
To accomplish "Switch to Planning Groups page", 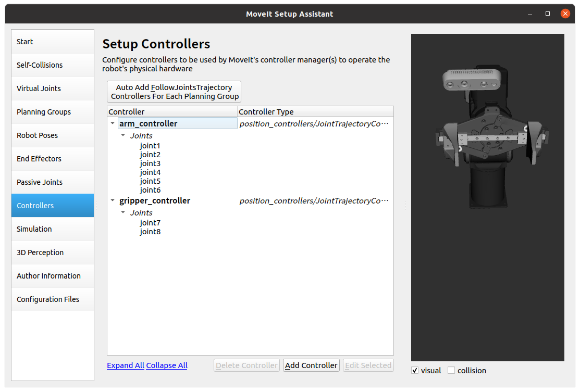I will click(53, 112).
